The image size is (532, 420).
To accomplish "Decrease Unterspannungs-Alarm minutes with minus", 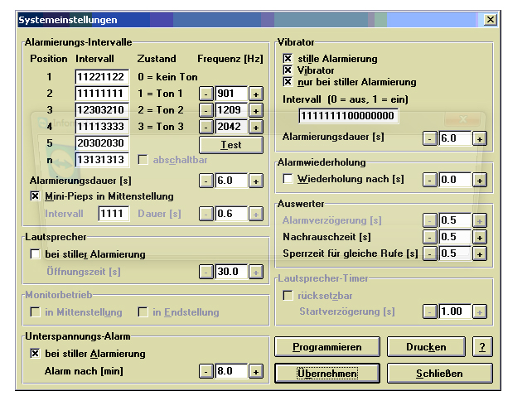I will pos(206,372).
